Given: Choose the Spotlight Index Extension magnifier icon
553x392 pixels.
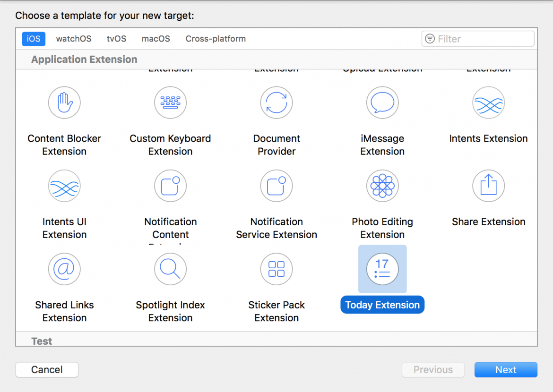Looking at the screenshot, I should 170,269.
